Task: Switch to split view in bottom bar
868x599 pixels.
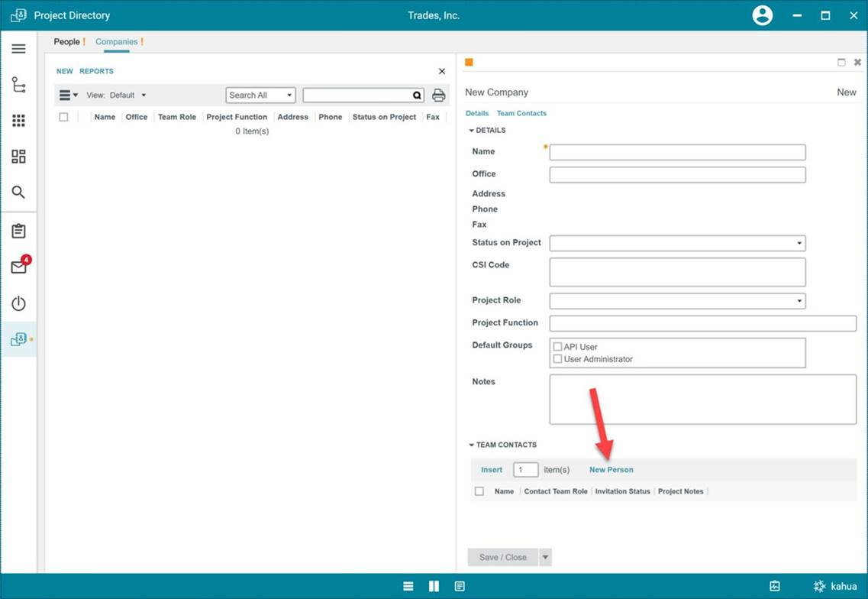Action: click(434, 586)
